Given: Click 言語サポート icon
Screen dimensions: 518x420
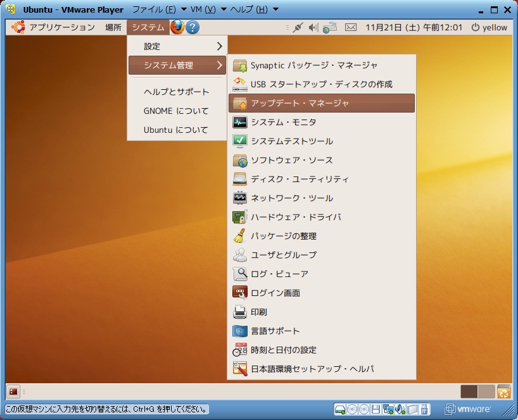Looking at the screenshot, I should click(x=240, y=331).
